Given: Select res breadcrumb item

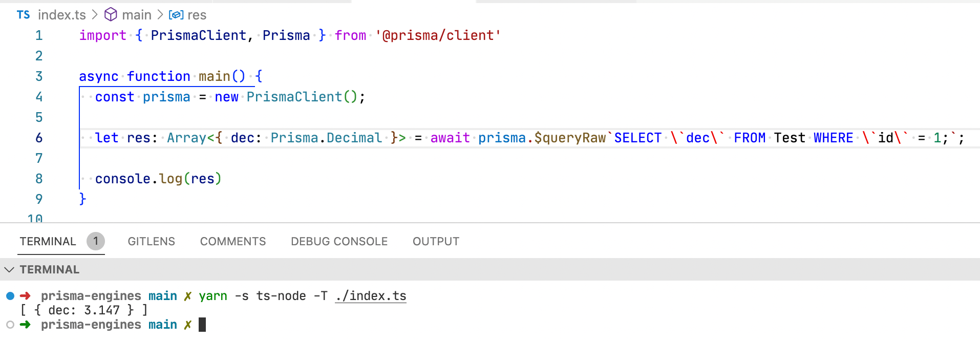Looking at the screenshot, I should (197, 15).
